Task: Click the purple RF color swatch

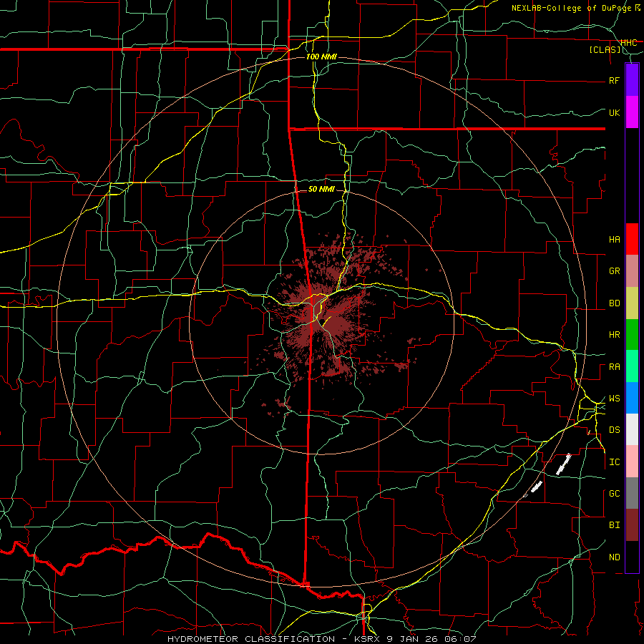Action: pyautogui.click(x=632, y=79)
